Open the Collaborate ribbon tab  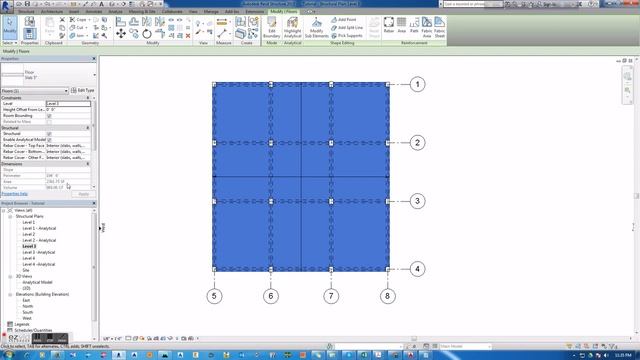pos(172,12)
